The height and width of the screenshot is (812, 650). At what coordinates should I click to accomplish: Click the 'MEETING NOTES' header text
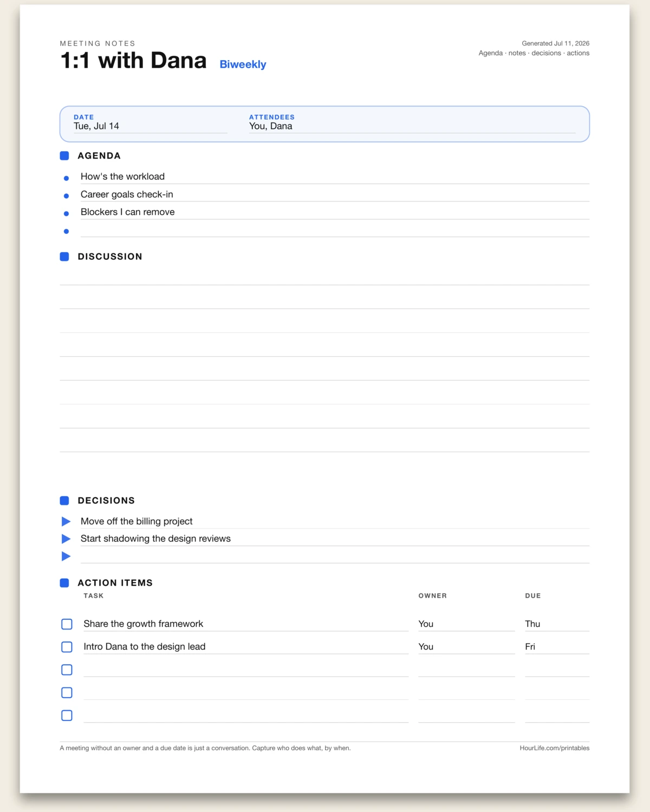(x=97, y=43)
